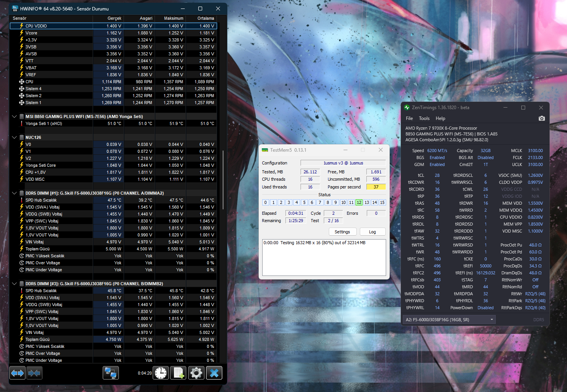Click the voltage icon on the VBAT row
Screen dimensions: 567x392
22,68
